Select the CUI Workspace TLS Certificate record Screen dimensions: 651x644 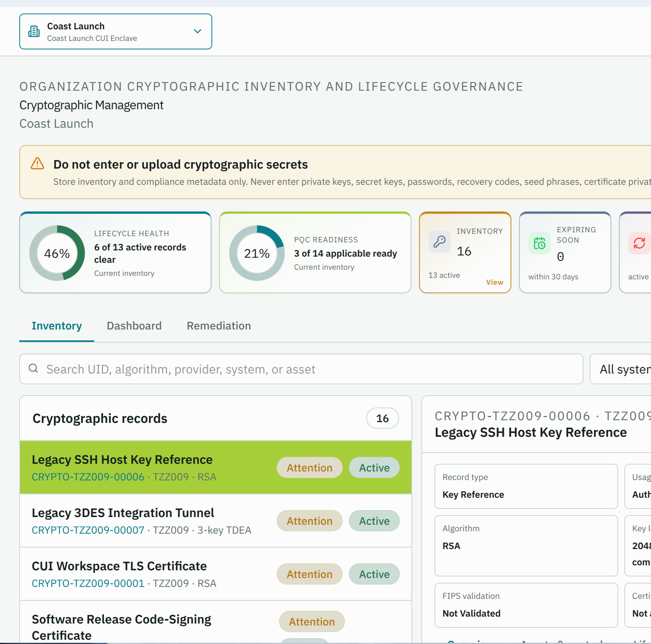216,574
